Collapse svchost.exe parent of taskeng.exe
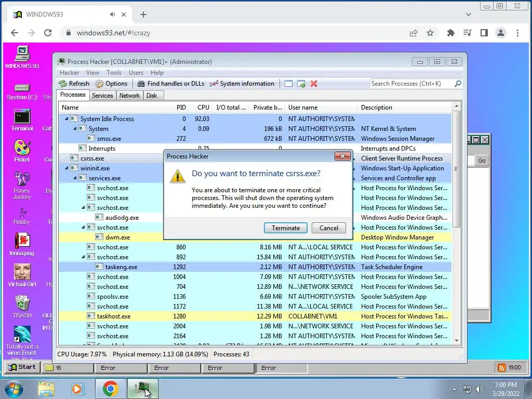The width and height of the screenshot is (532, 399). point(83,257)
